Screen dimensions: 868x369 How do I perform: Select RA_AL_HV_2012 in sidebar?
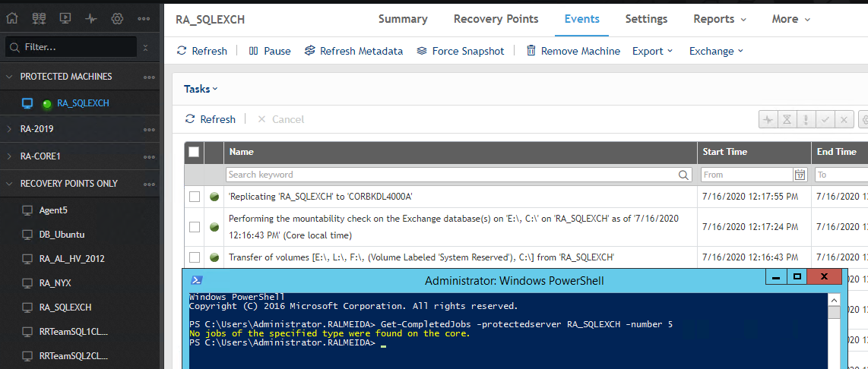[x=72, y=259]
